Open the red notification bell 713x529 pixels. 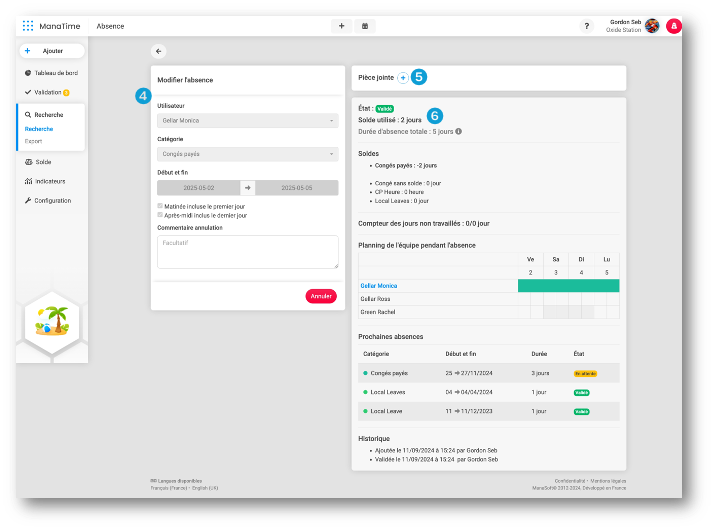pos(674,26)
